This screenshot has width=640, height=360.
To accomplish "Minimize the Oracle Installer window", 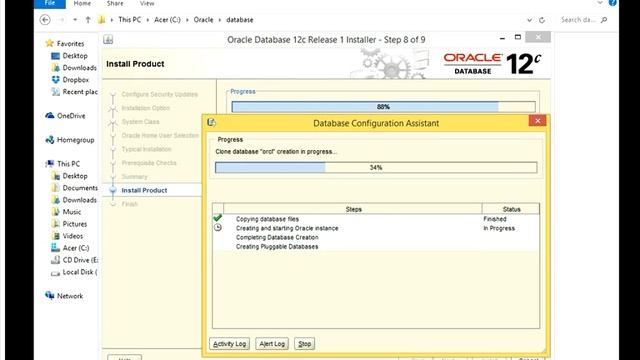I will click(502, 38).
